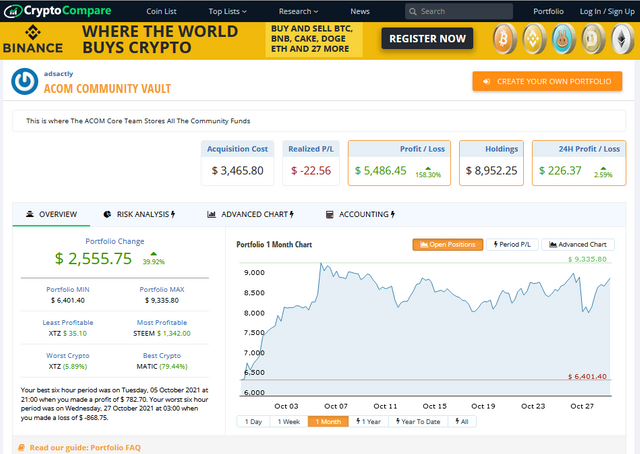Viewport: 640px width, 454px height.
Task: Open the Advanced Chart button above graph
Action: [578, 245]
